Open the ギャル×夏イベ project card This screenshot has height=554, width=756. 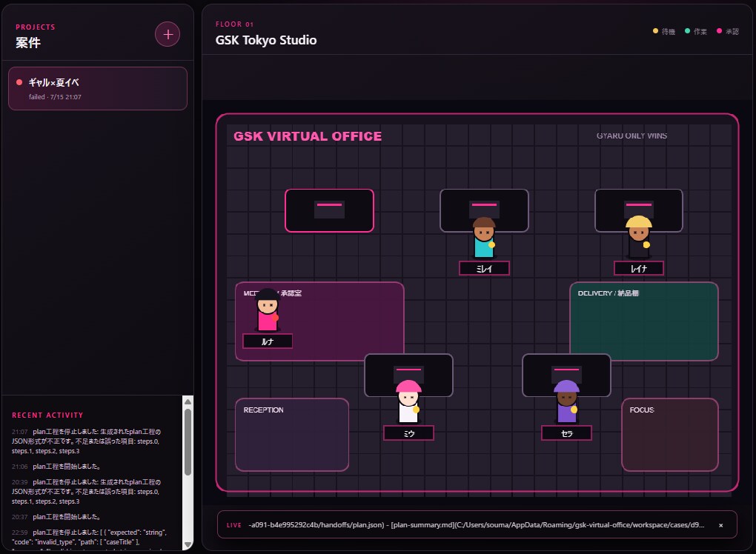click(98, 89)
